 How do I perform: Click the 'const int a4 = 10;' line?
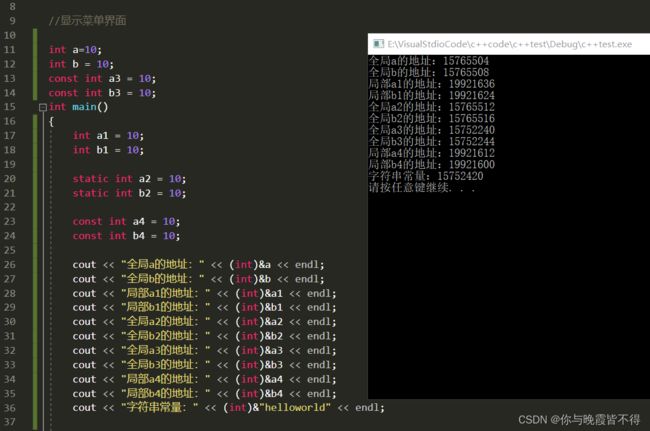(126, 222)
